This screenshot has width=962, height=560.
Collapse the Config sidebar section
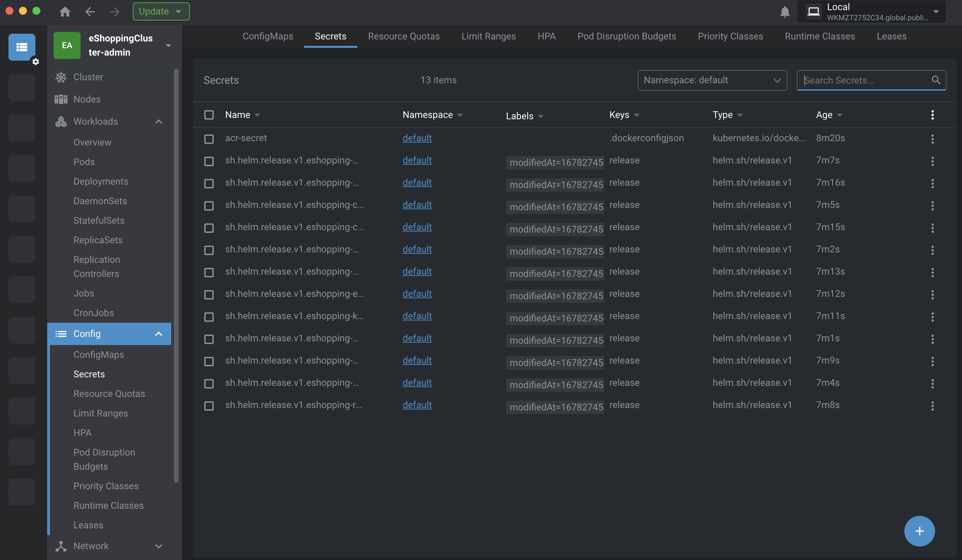159,334
